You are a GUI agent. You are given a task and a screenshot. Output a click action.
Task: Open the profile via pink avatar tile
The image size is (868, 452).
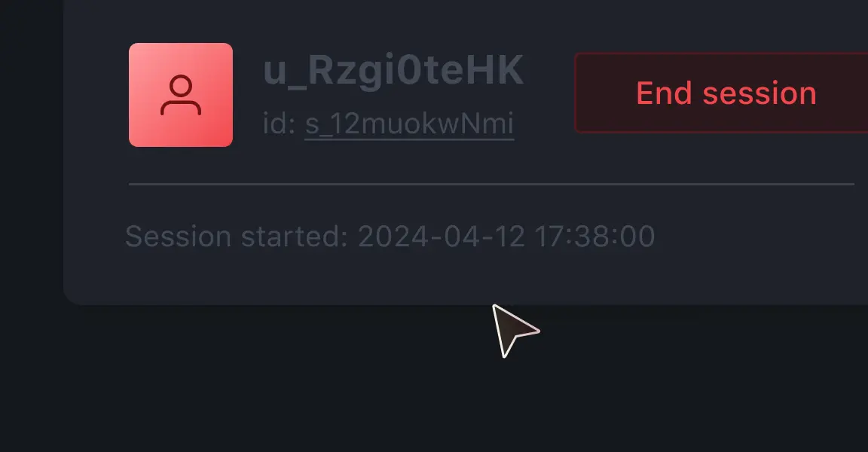click(181, 95)
